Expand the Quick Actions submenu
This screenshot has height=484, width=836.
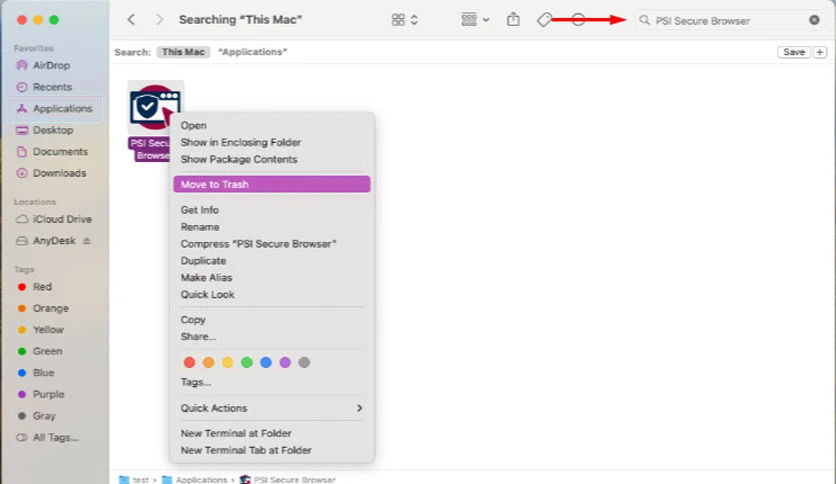coord(272,408)
